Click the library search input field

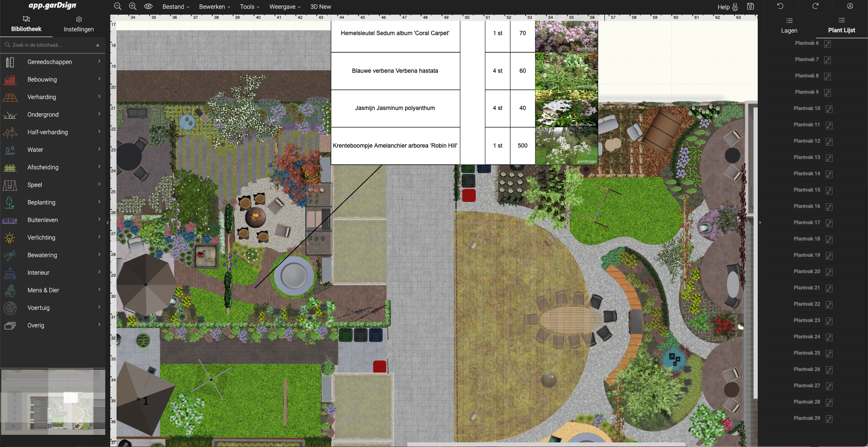pos(50,45)
